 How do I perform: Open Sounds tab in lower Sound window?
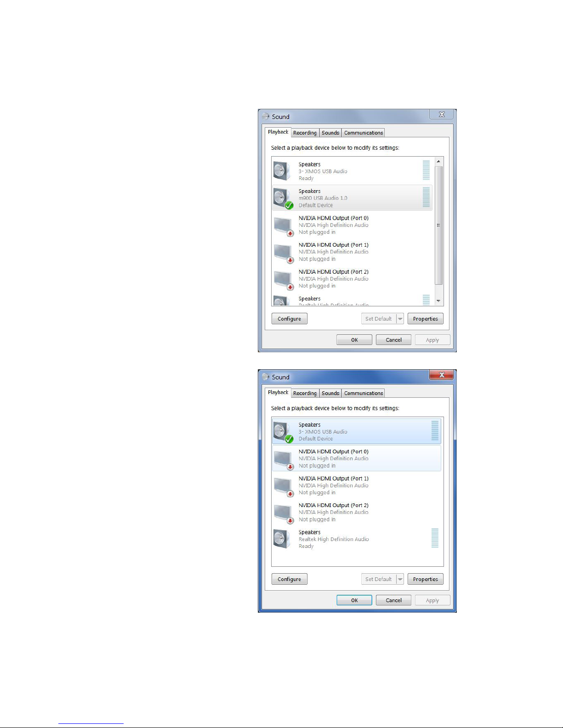coord(330,393)
